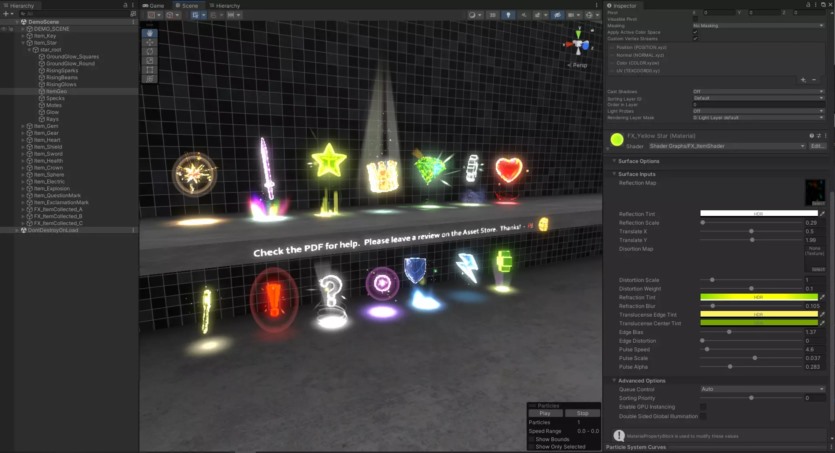Toggle Show Bounds in Particles overlay
Image resolution: width=835 pixels, height=453 pixels.
pyautogui.click(x=532, y=440)
